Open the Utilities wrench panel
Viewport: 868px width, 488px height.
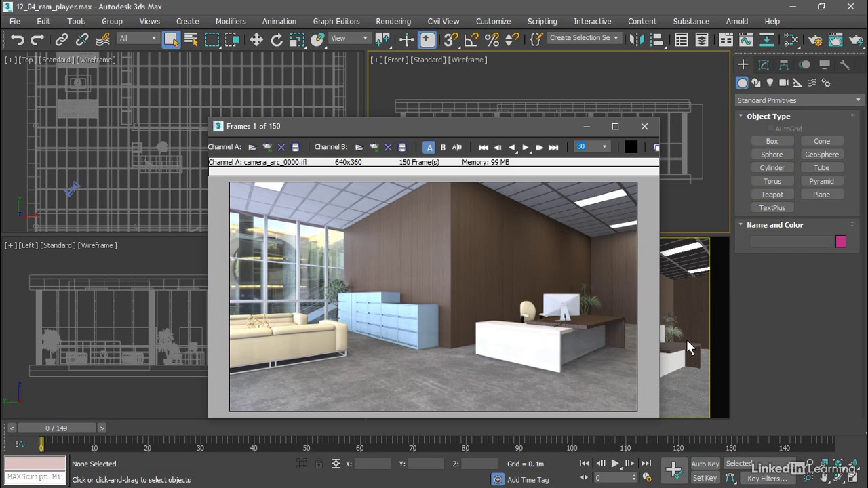click(845, 64)
